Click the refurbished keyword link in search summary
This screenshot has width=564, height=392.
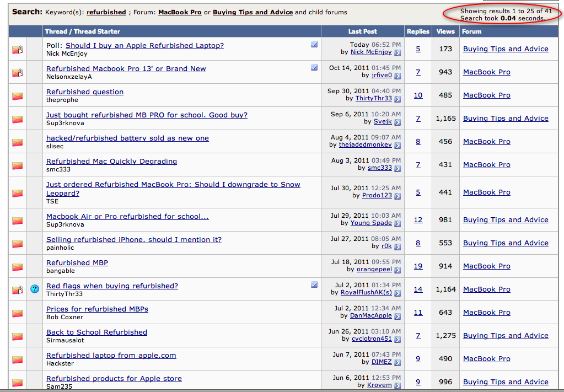tap(106, 12)
